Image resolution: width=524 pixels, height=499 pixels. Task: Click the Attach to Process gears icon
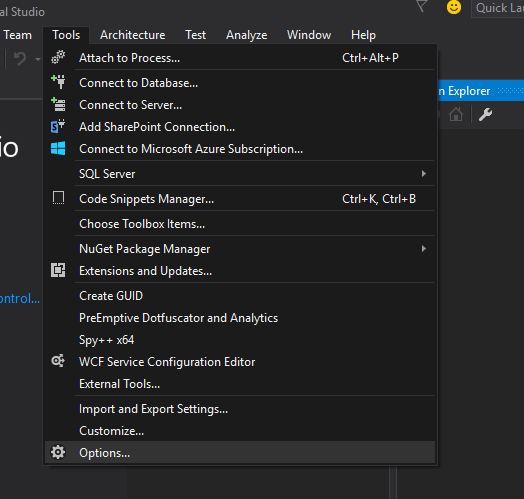58,57
